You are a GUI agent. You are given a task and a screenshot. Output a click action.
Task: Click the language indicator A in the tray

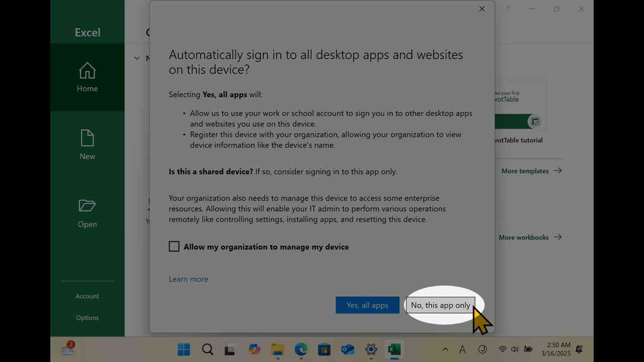click(x=462, y=349)
